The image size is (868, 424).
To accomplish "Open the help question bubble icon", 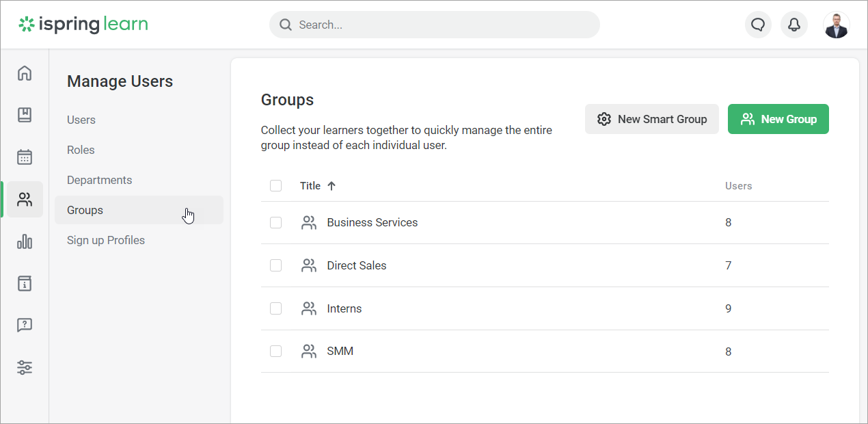I will (x=25, y=326).
